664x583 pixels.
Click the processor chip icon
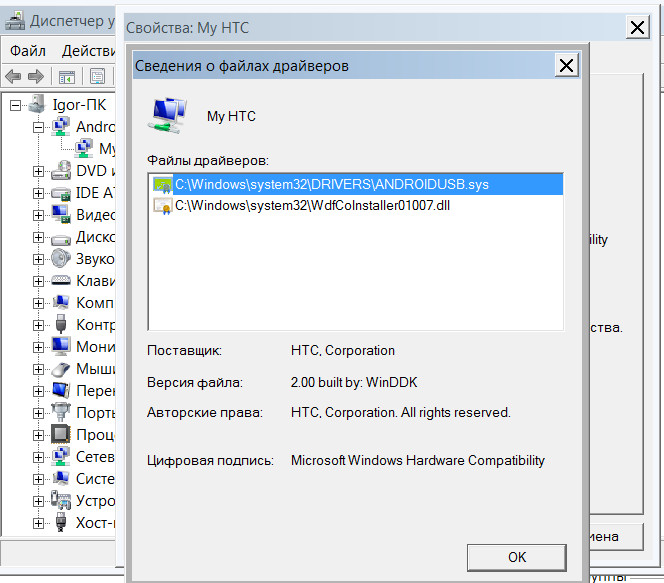[x=61, y=434]
